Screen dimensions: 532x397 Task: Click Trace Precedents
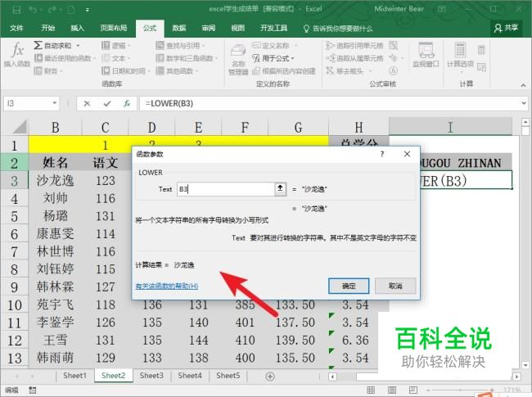coord(354,45)
